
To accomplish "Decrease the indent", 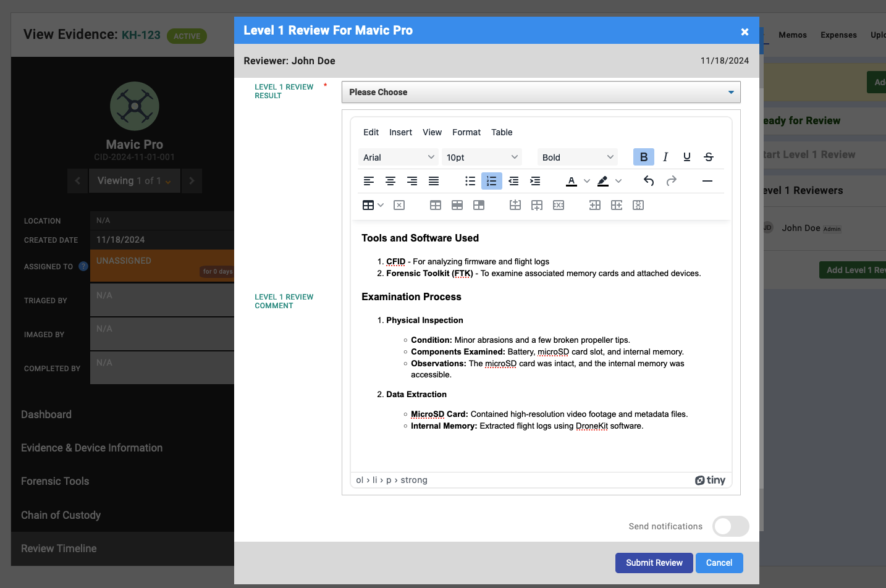I will [513, 181].
